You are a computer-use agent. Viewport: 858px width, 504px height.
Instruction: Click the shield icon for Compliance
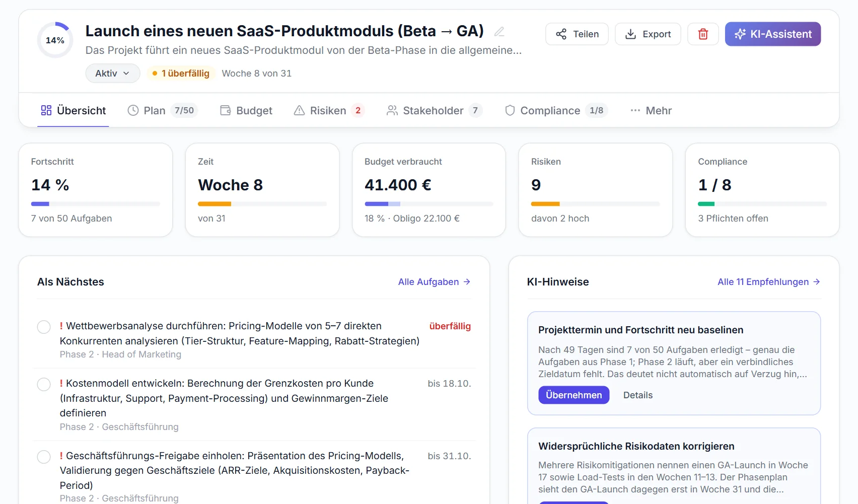[510, 110]
